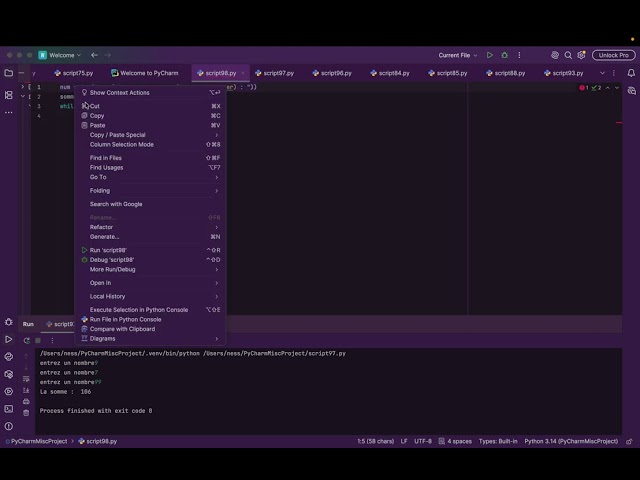This screenshot has width=640, height=480.
Task: Expand the Go To submenu
Action: coord(151,177)
